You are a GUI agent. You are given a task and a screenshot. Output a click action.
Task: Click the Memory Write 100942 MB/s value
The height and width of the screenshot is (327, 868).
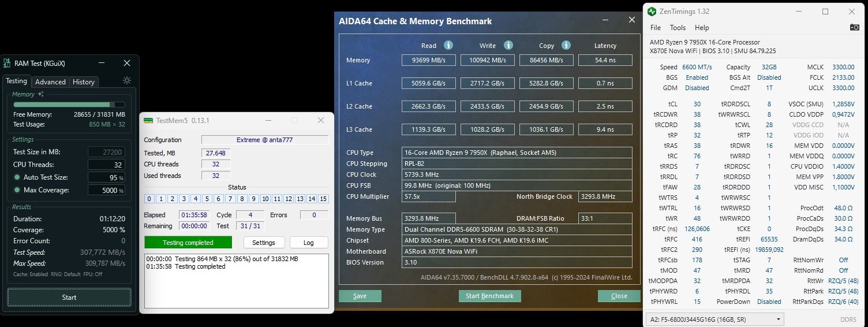click(x=488, y=60)
